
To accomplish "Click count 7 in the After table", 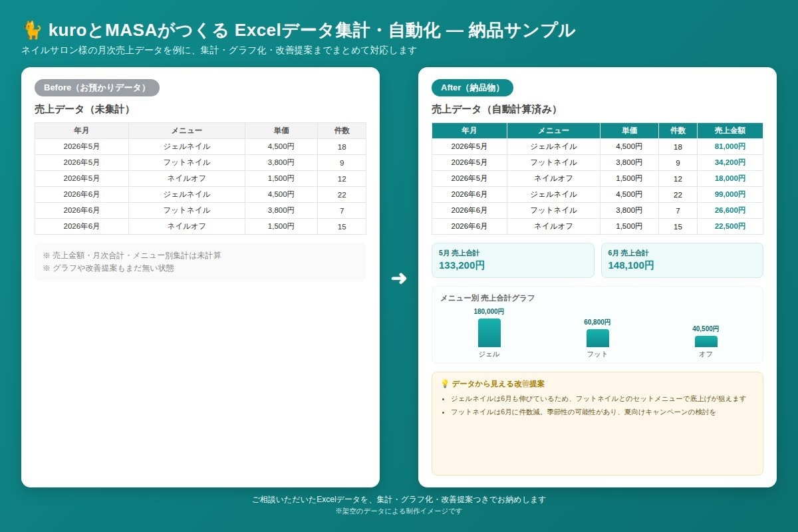I will point(678,210).
